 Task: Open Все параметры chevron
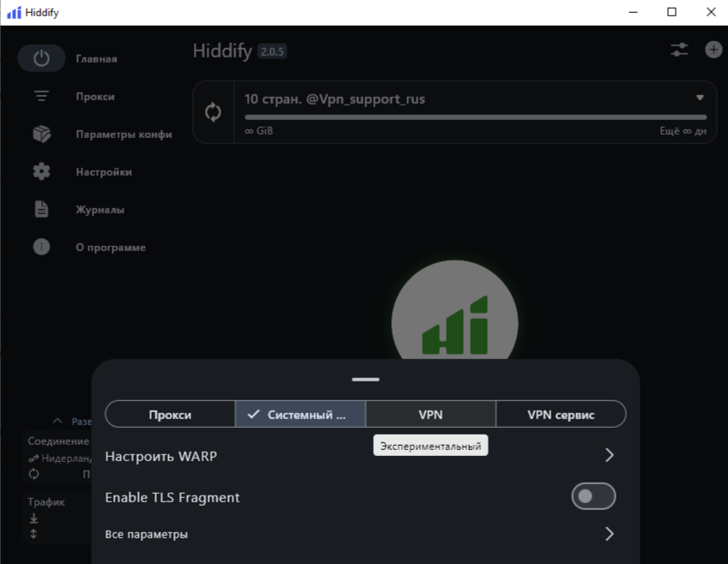[x=609, y=534]
